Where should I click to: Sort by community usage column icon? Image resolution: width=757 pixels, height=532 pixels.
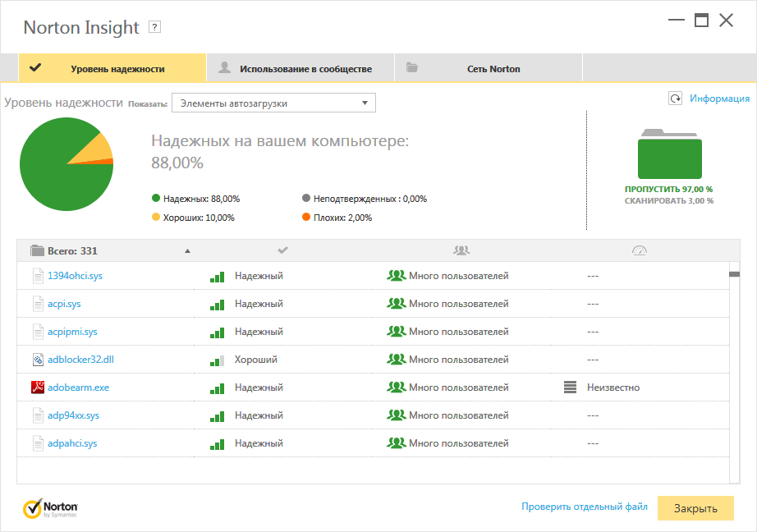tap(461, 250)
